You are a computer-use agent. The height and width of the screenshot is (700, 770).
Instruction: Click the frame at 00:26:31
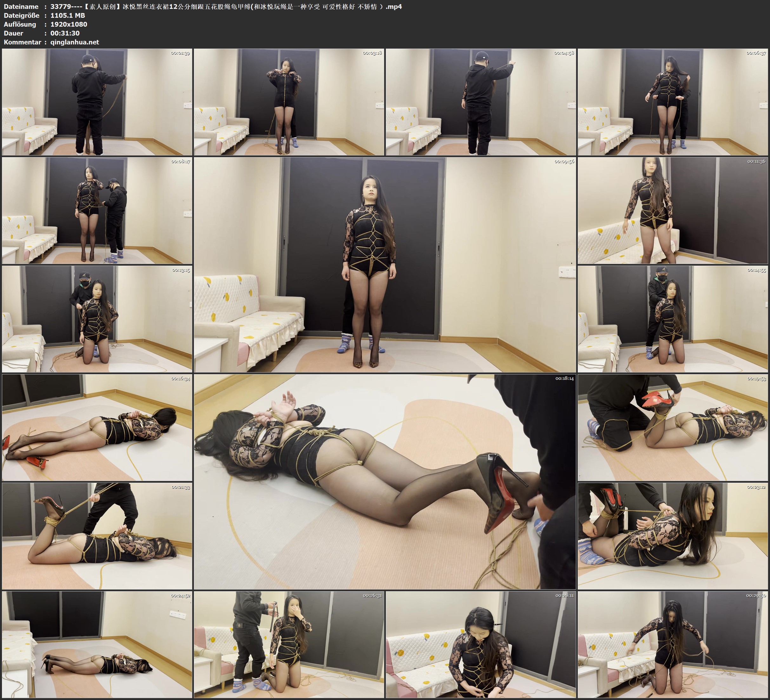(289, 644)
